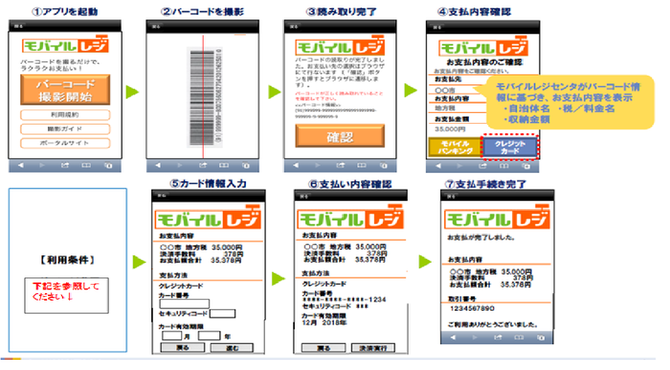Image resolution: width=670 pixels, height=370 pixels.
Task: Click モバイルレジ logo in step 7 screen
Action: click(497, 218)
